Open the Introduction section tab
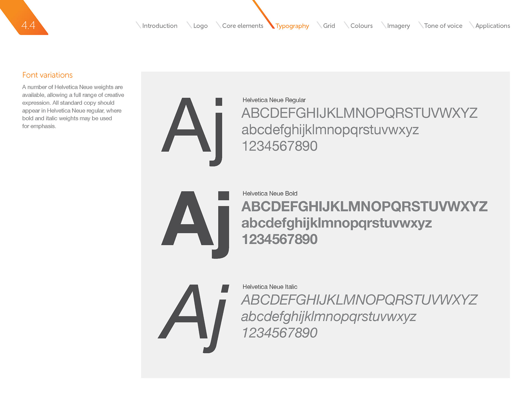Viewport: 532px width, 399px height. [160, 26]
